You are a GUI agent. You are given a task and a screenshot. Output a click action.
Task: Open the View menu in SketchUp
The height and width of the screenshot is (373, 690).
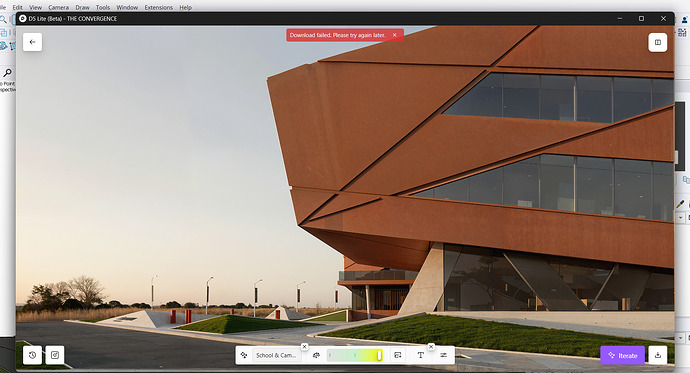[x=35, y=7]
